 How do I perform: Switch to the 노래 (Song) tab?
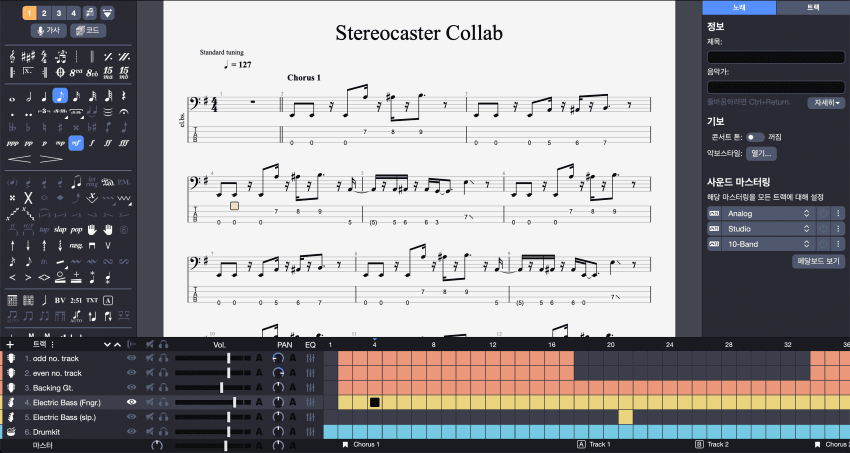click(739, 8)
